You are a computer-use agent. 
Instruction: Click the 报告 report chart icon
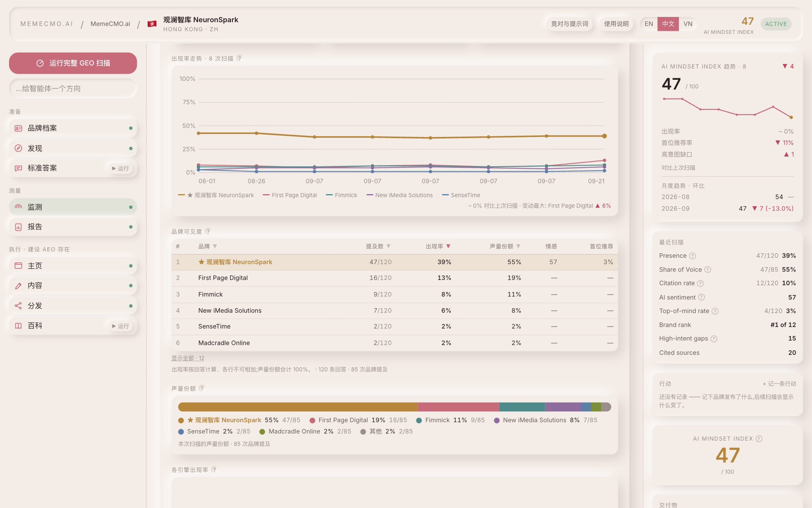[18, 227]
